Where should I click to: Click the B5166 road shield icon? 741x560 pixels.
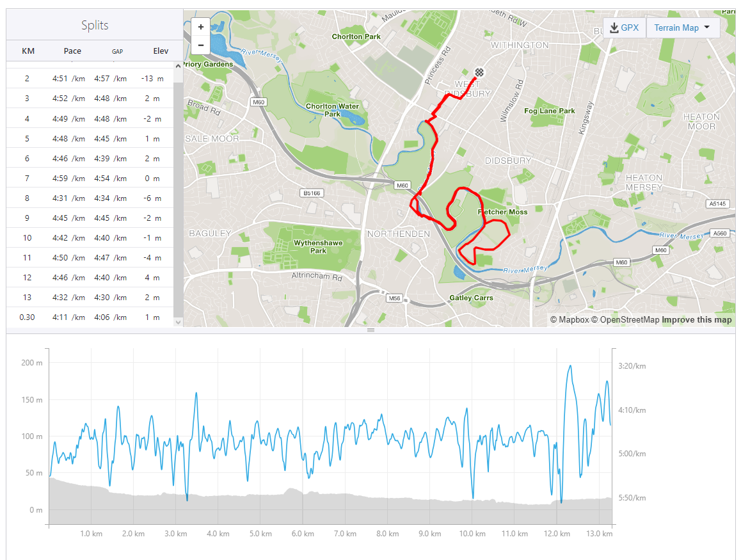pos(310,192)
